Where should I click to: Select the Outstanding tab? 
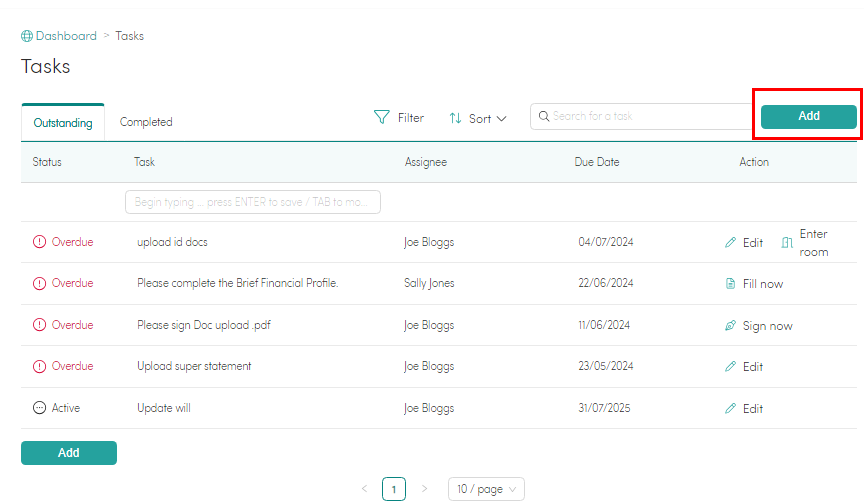pos(63,122)
